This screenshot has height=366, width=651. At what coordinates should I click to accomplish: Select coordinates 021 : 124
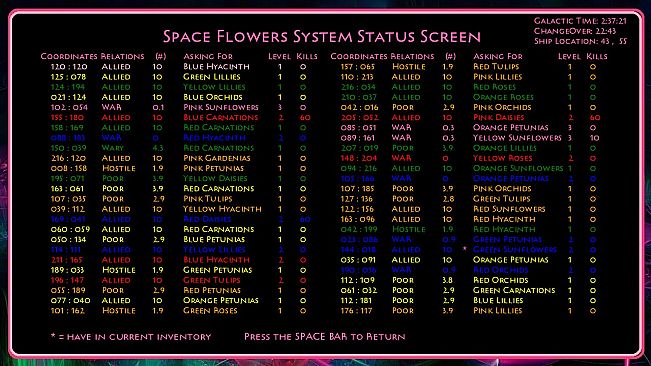point(69,97)
